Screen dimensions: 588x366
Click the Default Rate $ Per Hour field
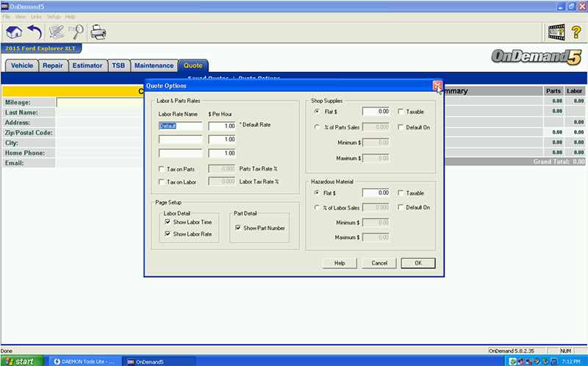tap(222, 126)
